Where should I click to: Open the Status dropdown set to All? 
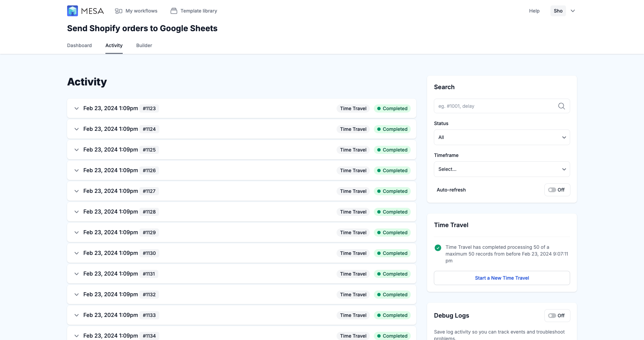tap(502, 137)
